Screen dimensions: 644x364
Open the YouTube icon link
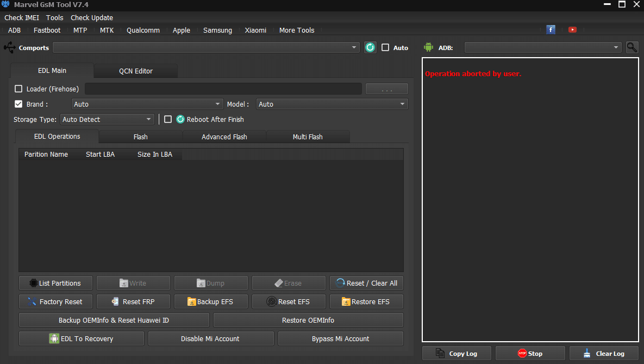tap(572, 30)
